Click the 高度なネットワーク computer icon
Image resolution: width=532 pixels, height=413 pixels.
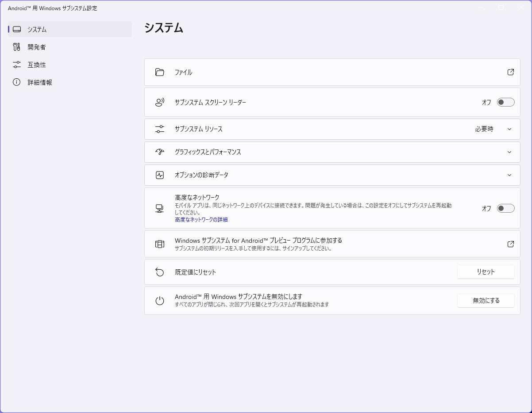click(160, 208)
